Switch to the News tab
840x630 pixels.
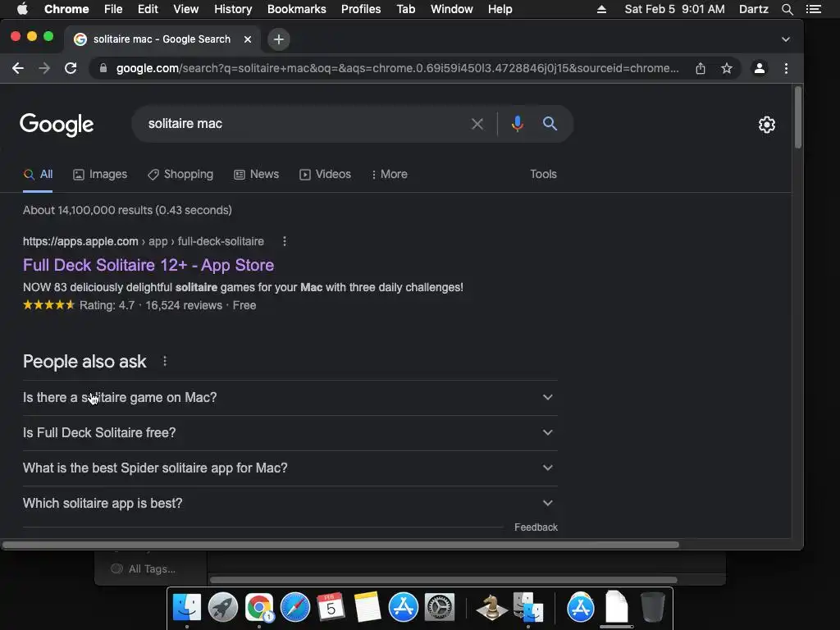coord(257,174)
